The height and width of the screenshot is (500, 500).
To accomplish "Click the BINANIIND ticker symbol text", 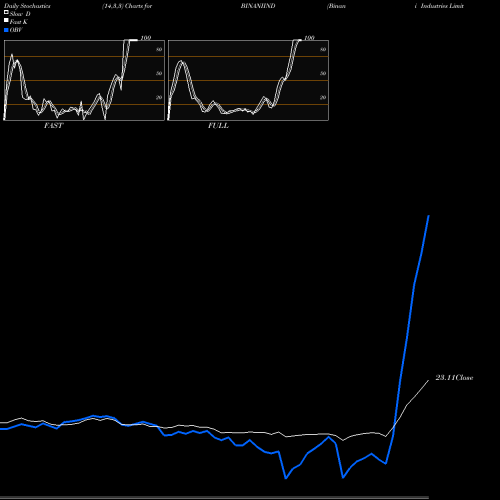I will (x=258, y=6).
